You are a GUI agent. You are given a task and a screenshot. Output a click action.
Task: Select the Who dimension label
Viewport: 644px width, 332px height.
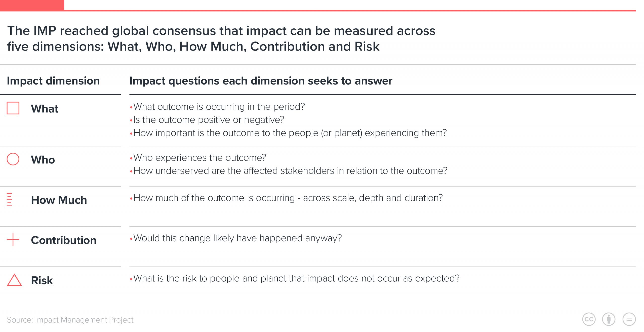click(43, 160)
